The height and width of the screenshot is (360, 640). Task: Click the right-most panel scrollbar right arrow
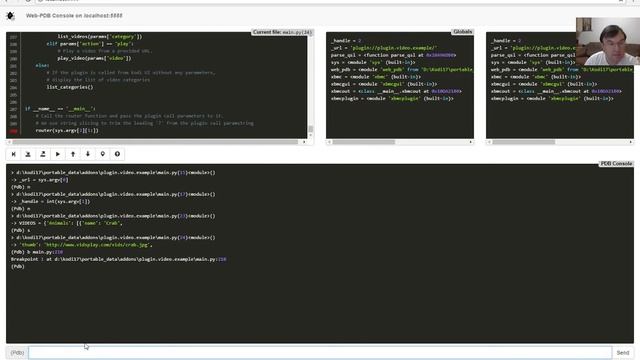(631, 142)
